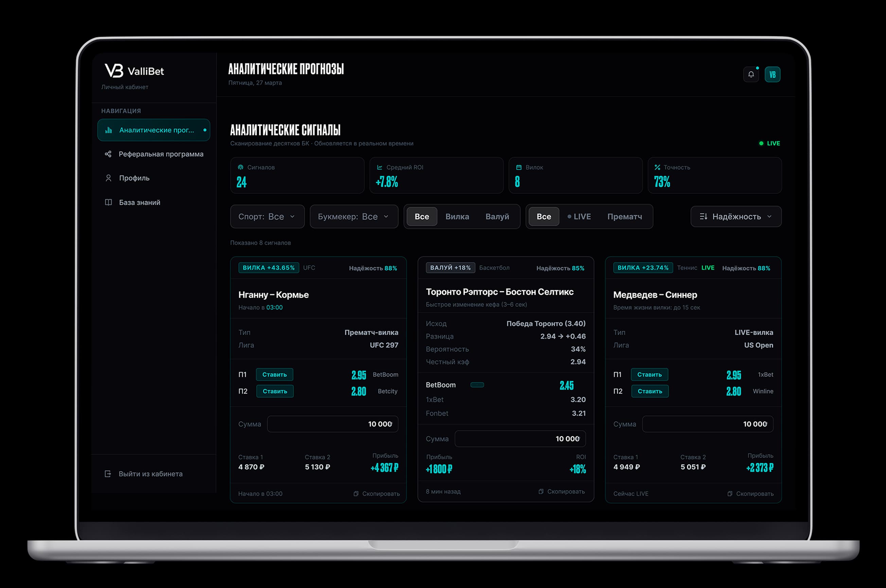Open the VB user avatar
This screenshot has height=588, width=886.
pos(772,74)
